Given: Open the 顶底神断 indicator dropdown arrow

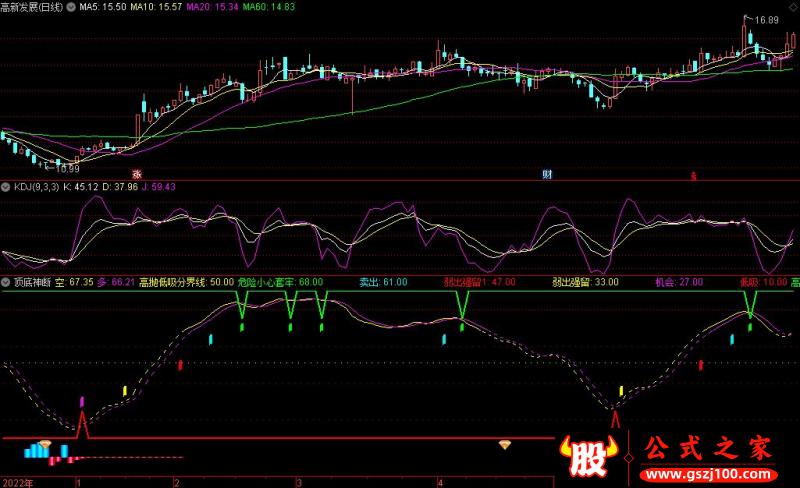Looking at the screenshot, I should tap(6, 282).
